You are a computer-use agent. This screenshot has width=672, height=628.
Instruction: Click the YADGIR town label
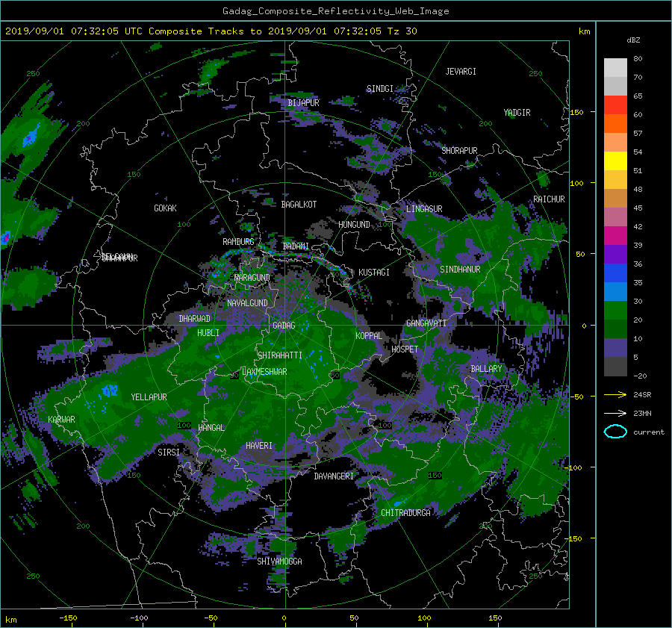click(517, 113)
